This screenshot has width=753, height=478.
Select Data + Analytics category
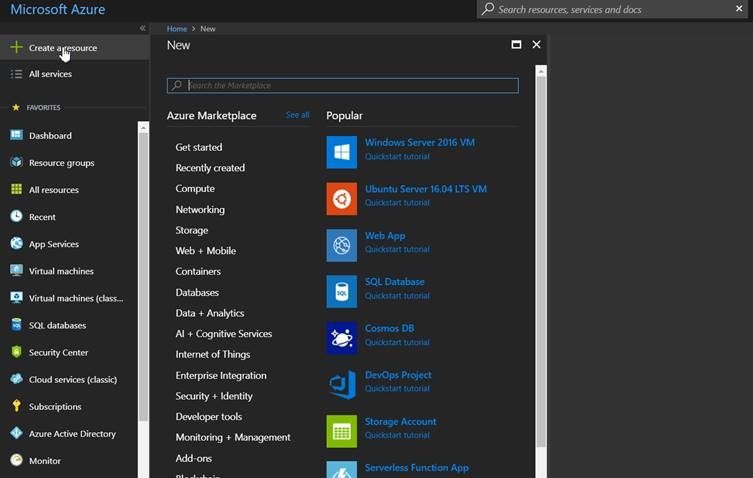(210, 313)
